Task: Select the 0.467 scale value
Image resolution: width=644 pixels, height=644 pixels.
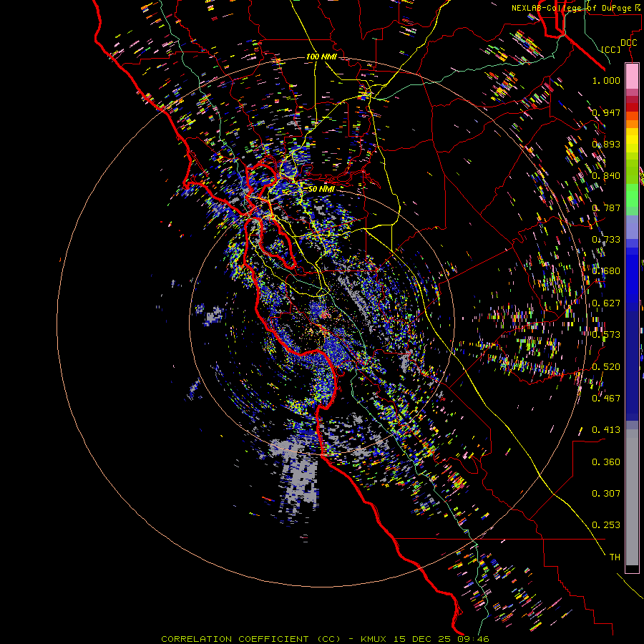Action: (x=606, y=399)
